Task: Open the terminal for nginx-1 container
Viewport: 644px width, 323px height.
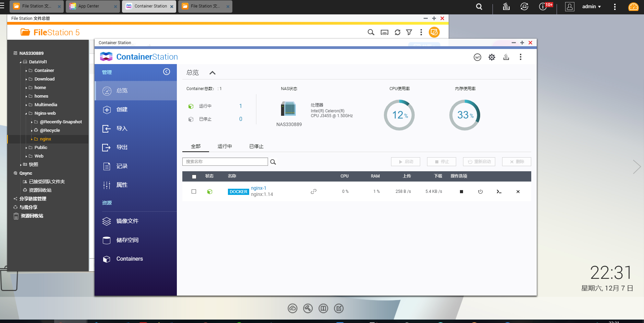Action: pos(499,192)
